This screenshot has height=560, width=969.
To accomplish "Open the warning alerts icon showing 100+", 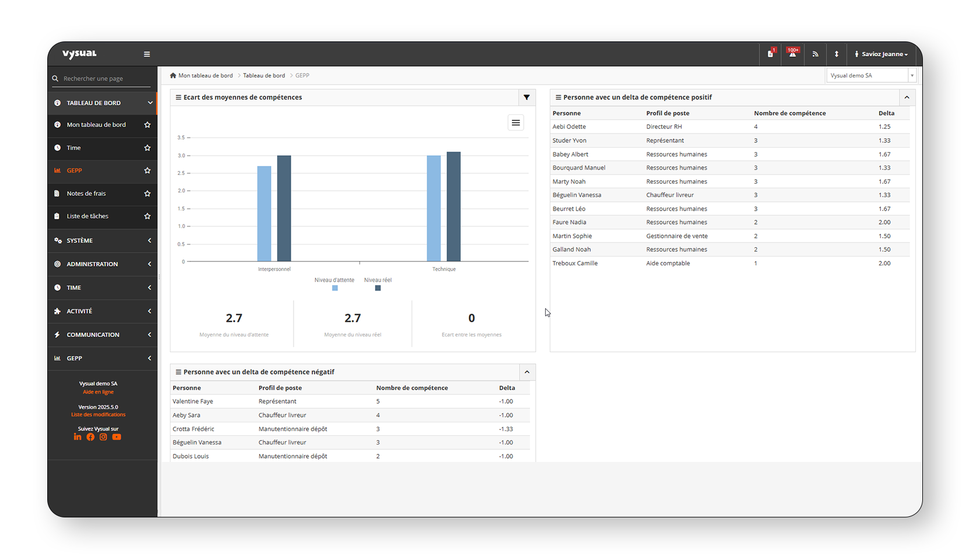I will tap(793, 54).
